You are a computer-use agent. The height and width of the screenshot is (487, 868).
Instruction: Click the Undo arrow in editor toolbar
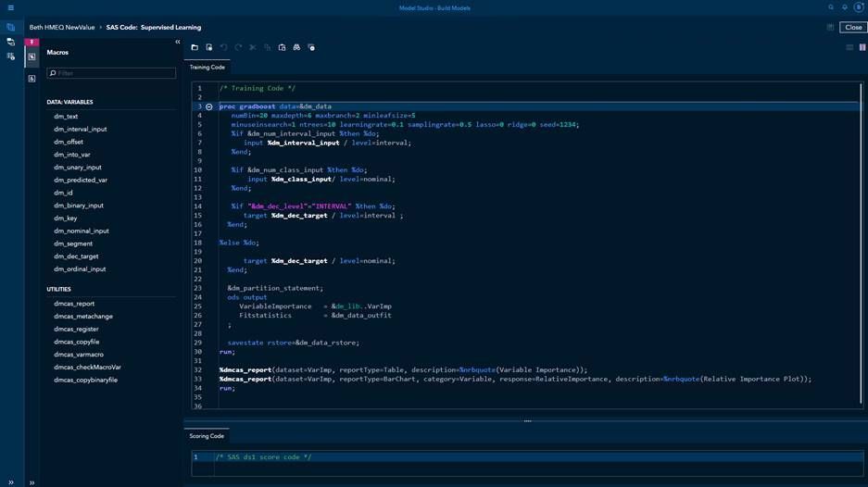(x=223, y=47)
